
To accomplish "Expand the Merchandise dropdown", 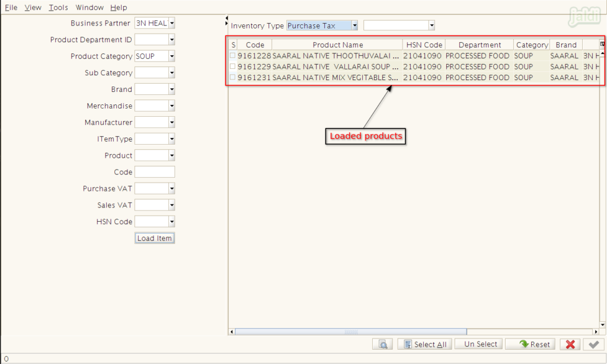I will (172, 106).
